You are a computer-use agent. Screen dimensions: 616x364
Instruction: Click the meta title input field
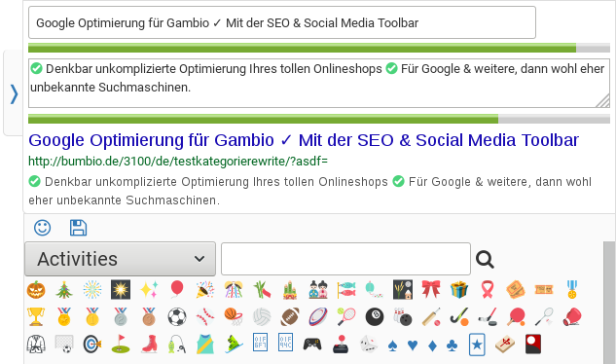tap(282, 22)
